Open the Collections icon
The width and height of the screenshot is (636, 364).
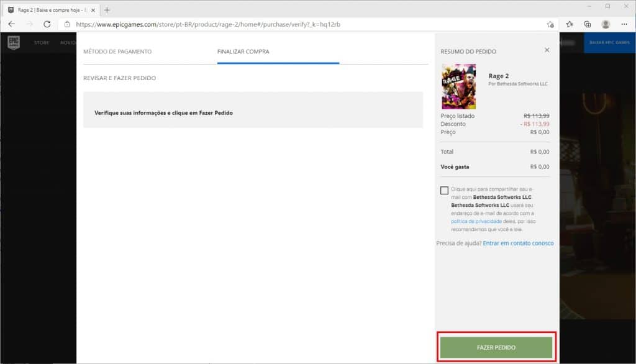pos(588,24)
